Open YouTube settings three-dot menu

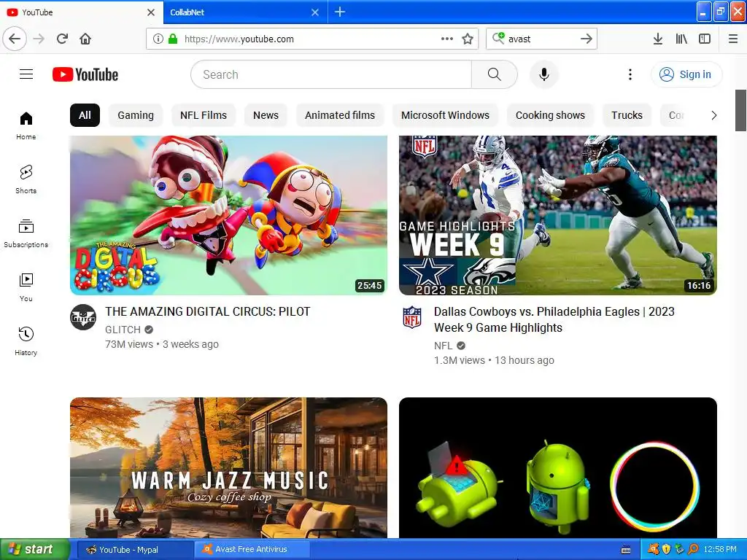click(x=630, y=74)
